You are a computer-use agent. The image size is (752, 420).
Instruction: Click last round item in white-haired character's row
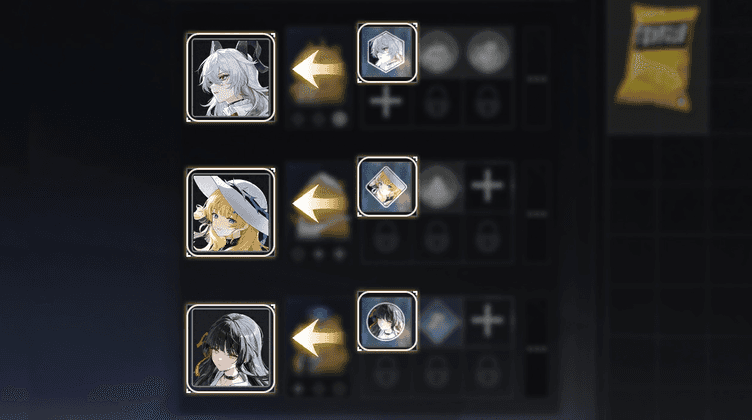pos(488,52)
